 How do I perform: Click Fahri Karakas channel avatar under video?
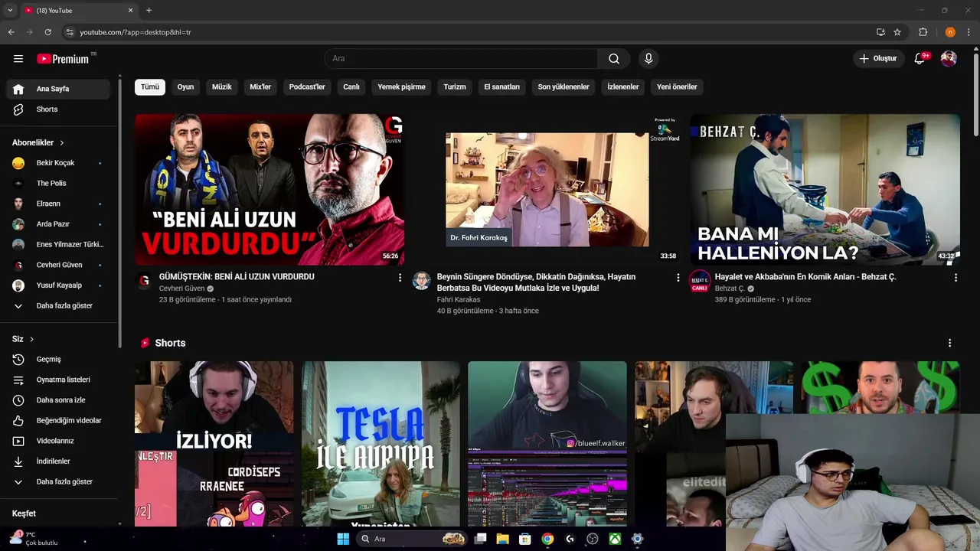pyautogui.click(x=421, y=281)
